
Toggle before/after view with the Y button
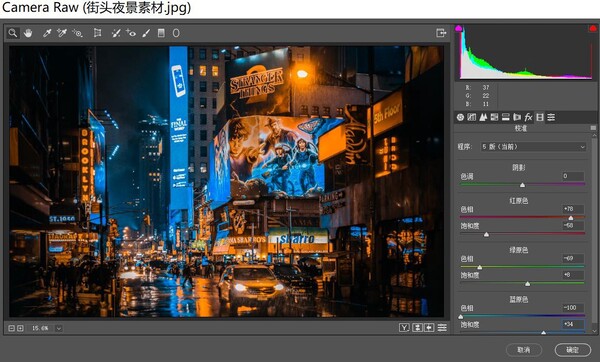tap(404, 328)
